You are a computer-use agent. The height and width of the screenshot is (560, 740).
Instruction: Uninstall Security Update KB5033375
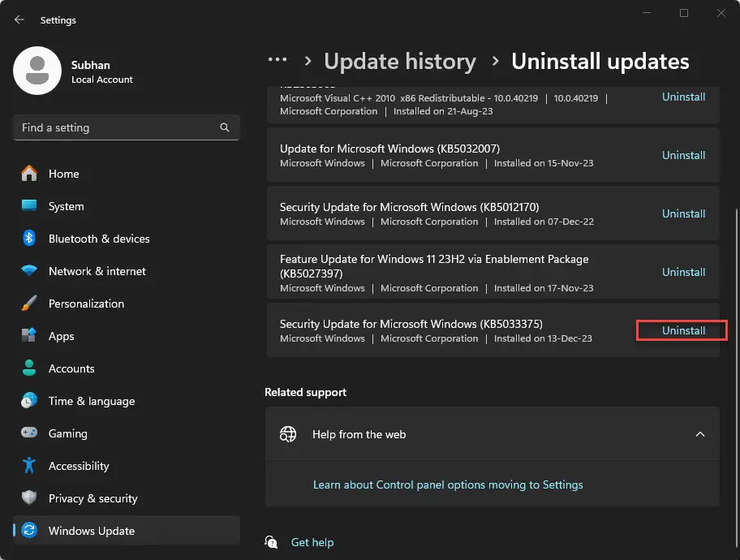tap(683, 330)
